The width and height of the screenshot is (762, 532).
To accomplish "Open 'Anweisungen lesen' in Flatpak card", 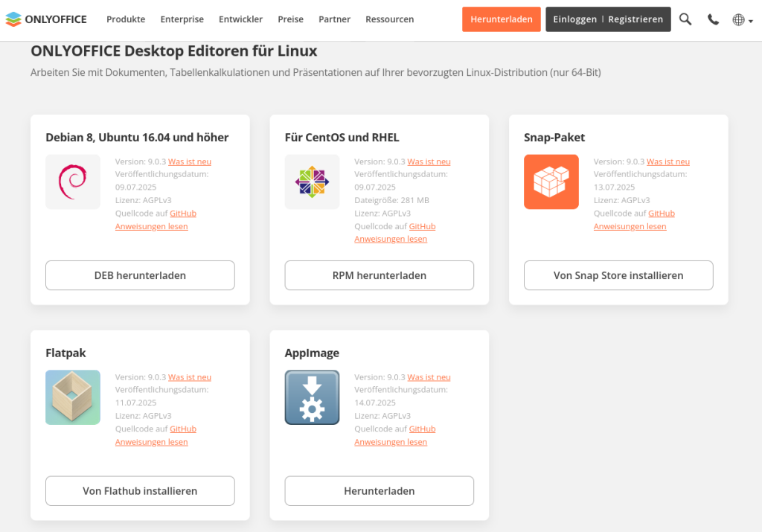I will click(151, 442).
